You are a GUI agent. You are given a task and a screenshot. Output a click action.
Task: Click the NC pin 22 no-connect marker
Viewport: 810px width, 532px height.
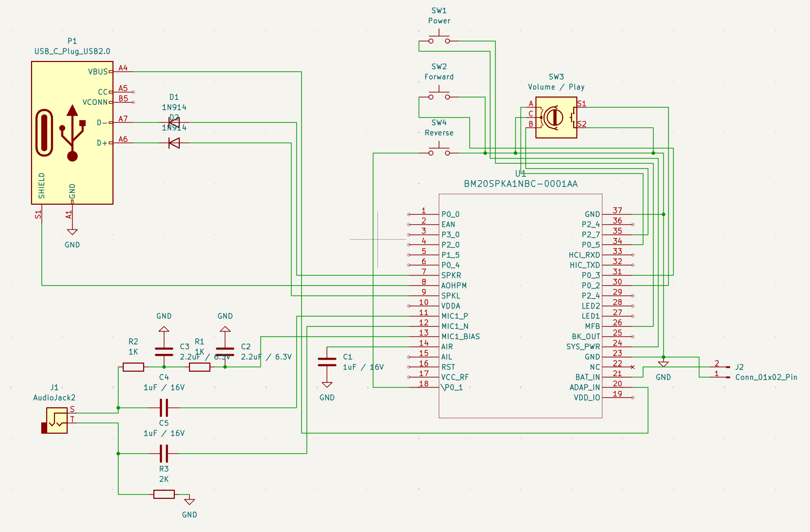click(x=633, y=367)
